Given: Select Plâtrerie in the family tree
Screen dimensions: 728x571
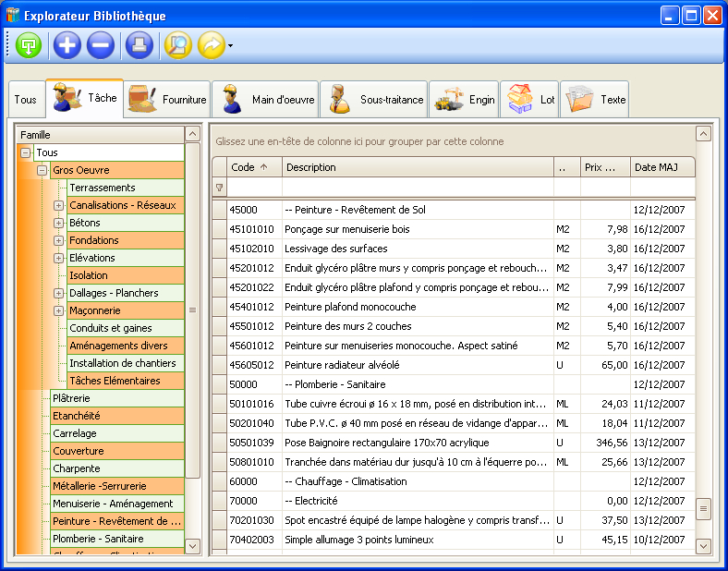Looking at the screenshot, I should coord(71,398).
